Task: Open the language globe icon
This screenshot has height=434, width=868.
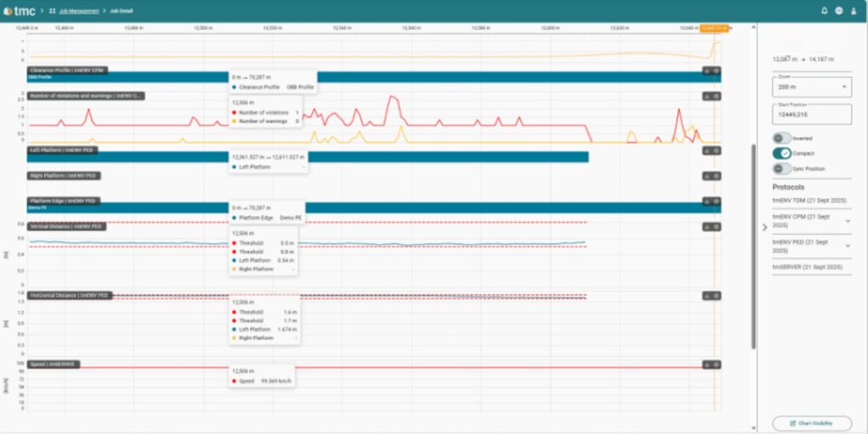Action: click(838, 11)
